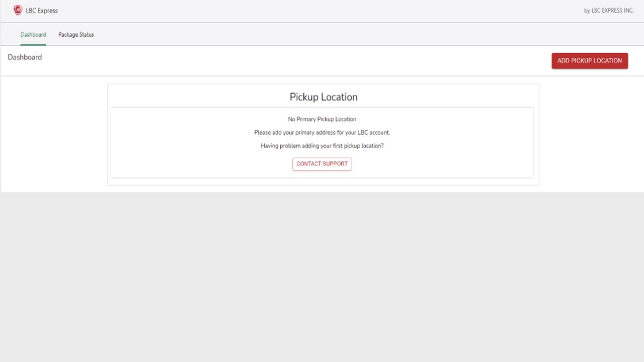644x362 pixels.
Task: Click the 'by LBC EXPRESS INC.' credit text
Action: (x=609, y=11)
